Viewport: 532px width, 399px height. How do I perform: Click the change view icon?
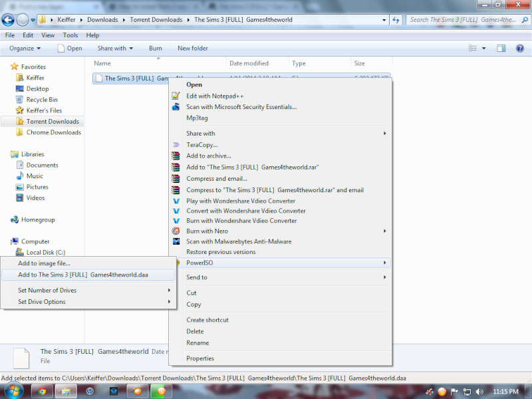(473, 48)
